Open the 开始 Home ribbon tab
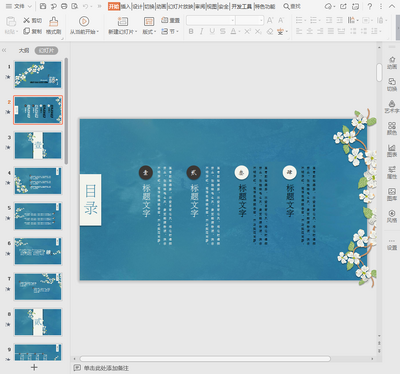The image size is (400, 374). coord(114,6)
